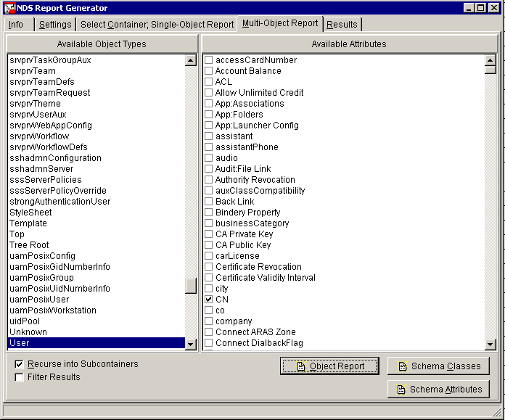The height and width of the screenshot is (420, 505).
Task: Select the StyleSheet object type
Action: click(x=97, y=213)
